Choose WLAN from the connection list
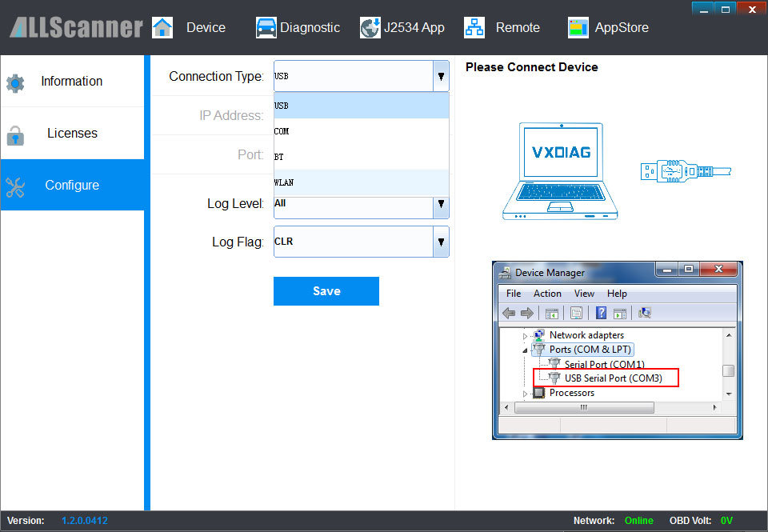 [362, 182]
